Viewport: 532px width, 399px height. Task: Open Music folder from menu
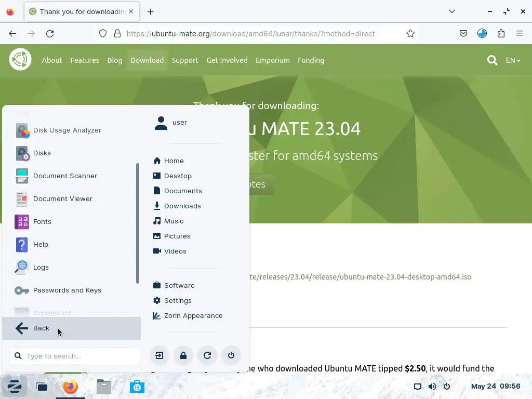click(x=169, y=221)
